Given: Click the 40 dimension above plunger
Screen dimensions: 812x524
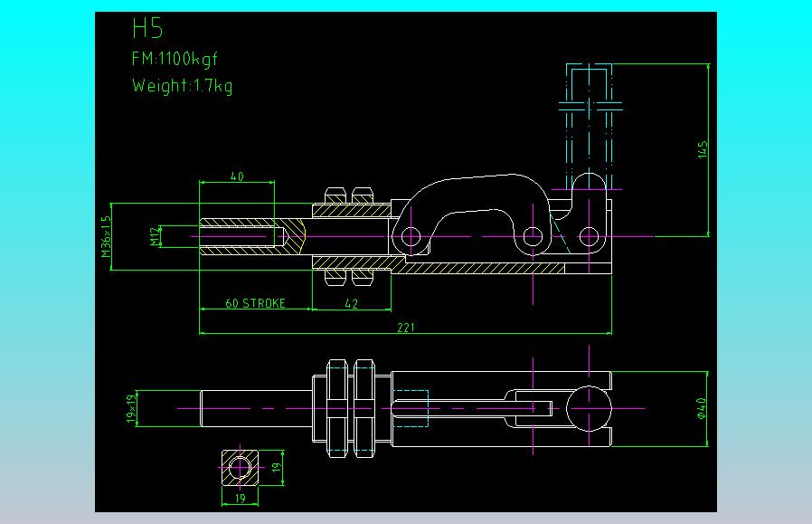Looking at the screenshot, I should pos(237,176).
